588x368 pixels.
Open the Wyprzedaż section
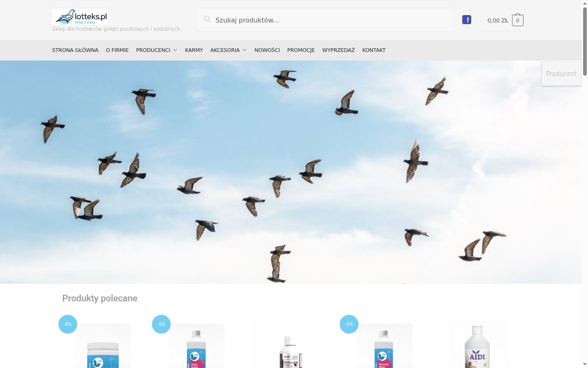[x=339, y=50]
